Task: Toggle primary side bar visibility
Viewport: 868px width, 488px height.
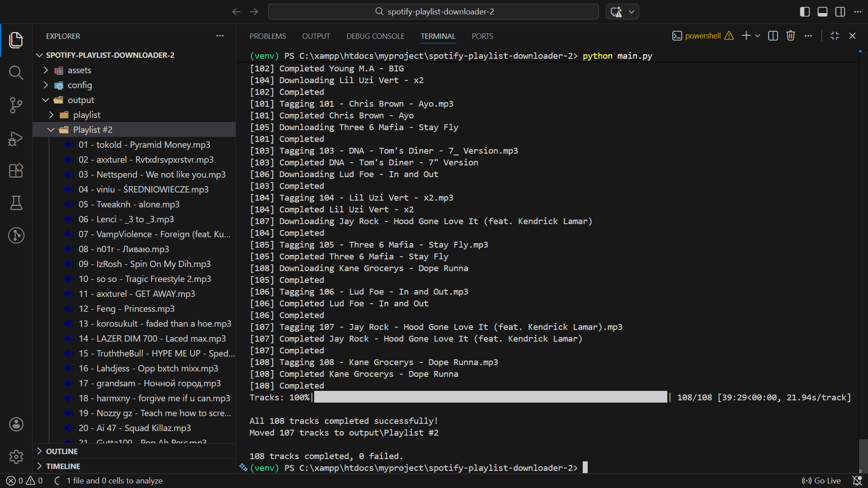Action: point(805,12)
